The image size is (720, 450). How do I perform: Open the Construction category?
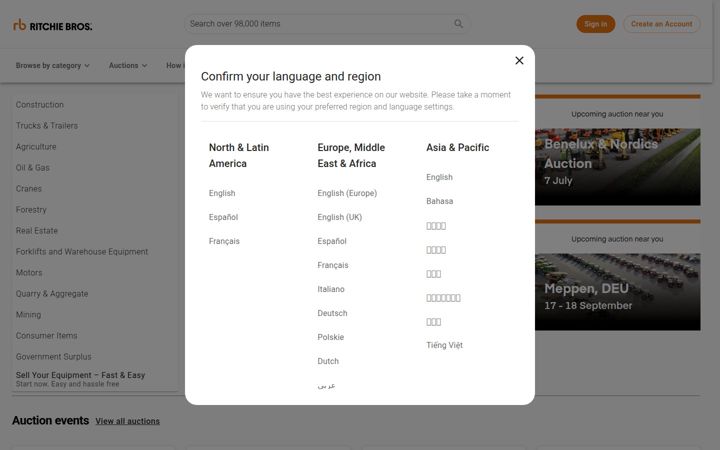click(39, 105)
